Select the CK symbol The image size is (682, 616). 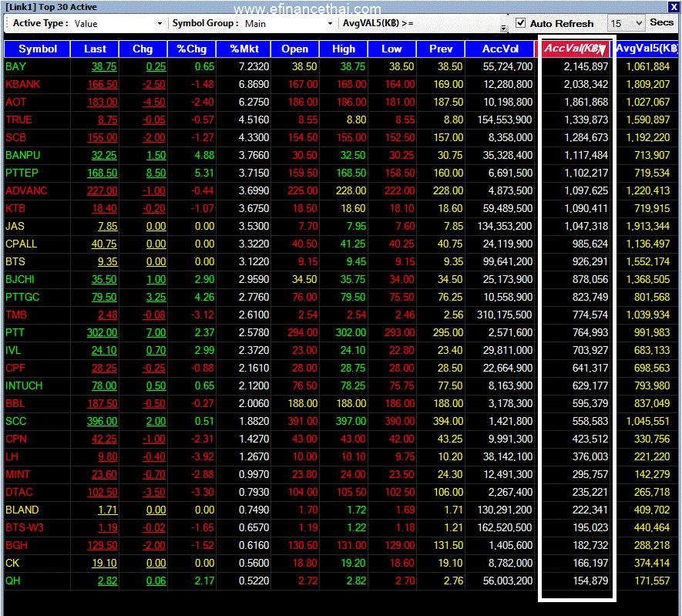coord(12,564)
